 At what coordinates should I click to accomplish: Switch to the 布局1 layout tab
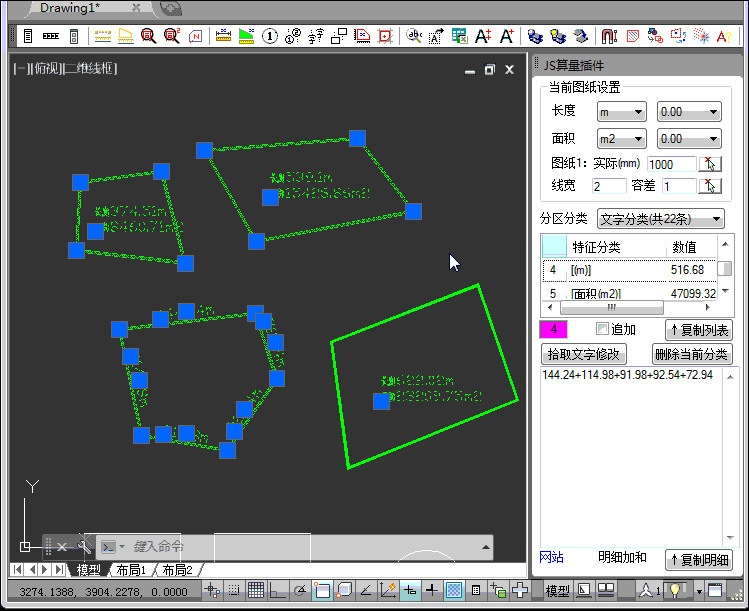pyautogui.click(x=131, y=570)
